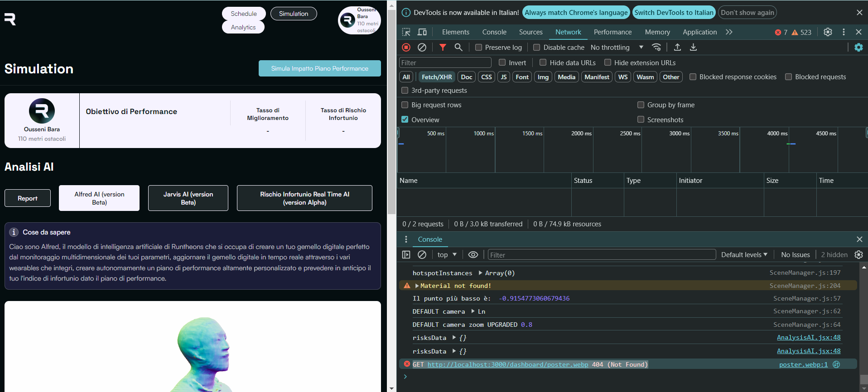The width and height of the screenshot is (868, 392).
Task: Select Jarvis AI (version Beta)
Action: 188,198
